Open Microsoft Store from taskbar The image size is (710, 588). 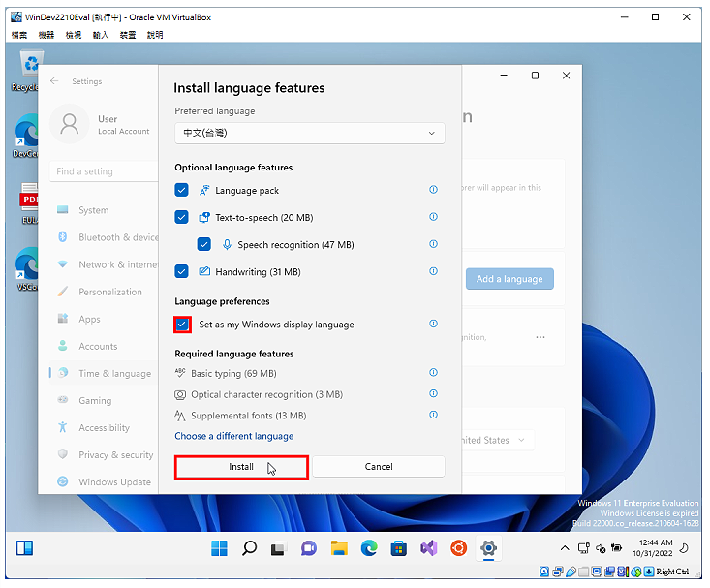point(398,548)
